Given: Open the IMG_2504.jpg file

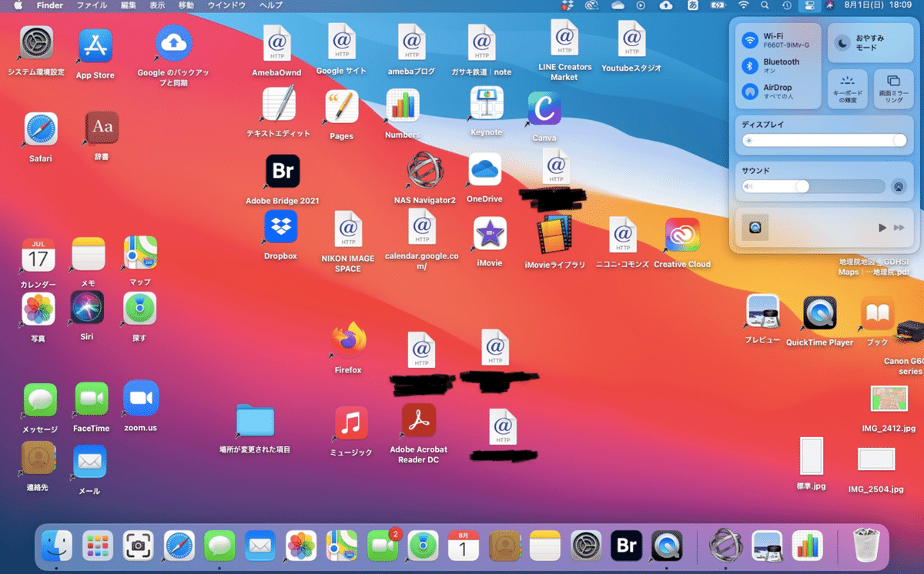Looking at the screenshot, I should pos(876,459).
